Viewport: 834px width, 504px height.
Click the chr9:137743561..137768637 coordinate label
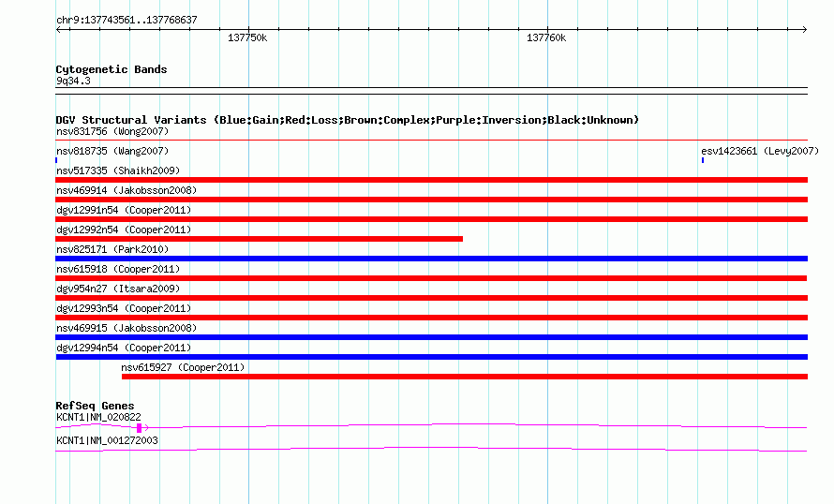tap(127, 21)
